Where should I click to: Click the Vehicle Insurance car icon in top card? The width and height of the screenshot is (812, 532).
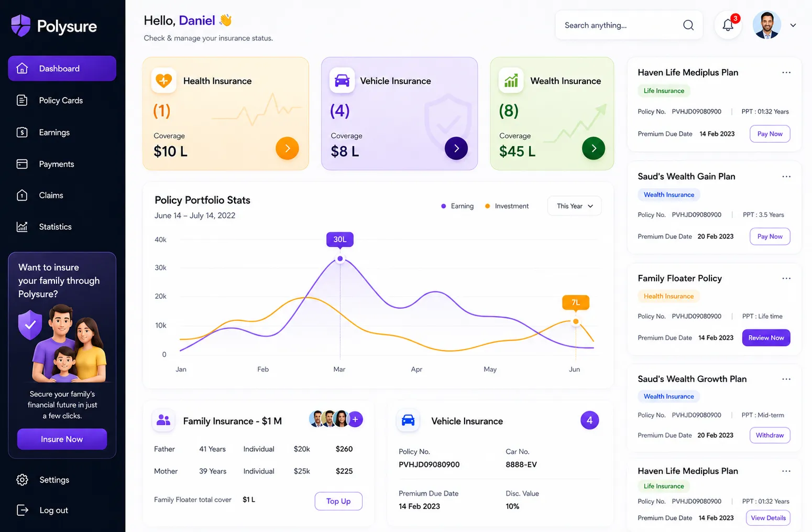coord(342,81)
